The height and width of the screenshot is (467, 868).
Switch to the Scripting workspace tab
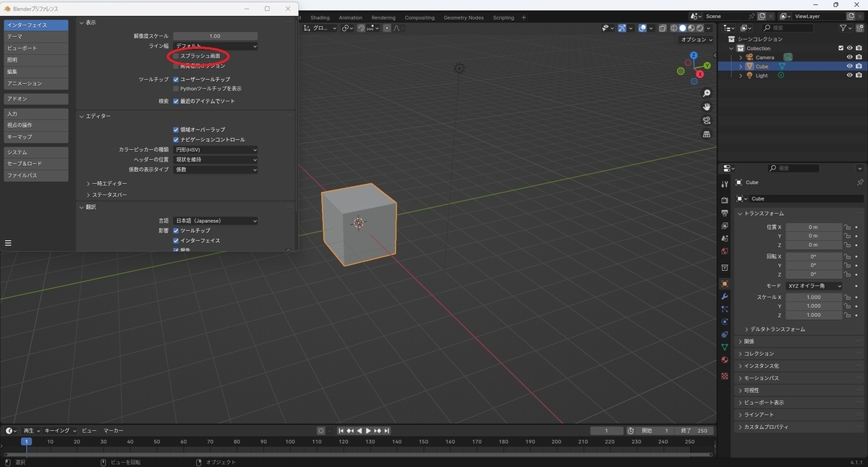click(x=503, y=17)
